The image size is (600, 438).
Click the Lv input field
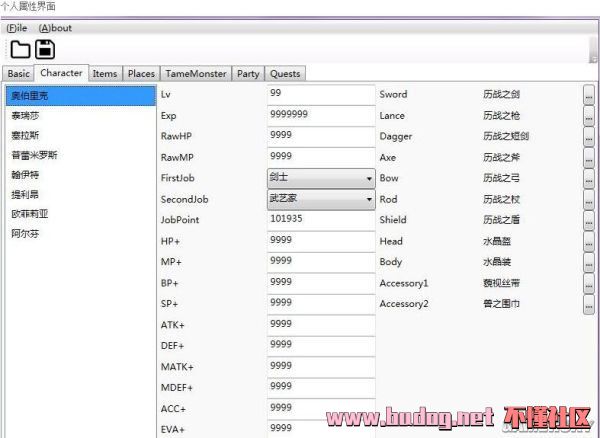320,94
